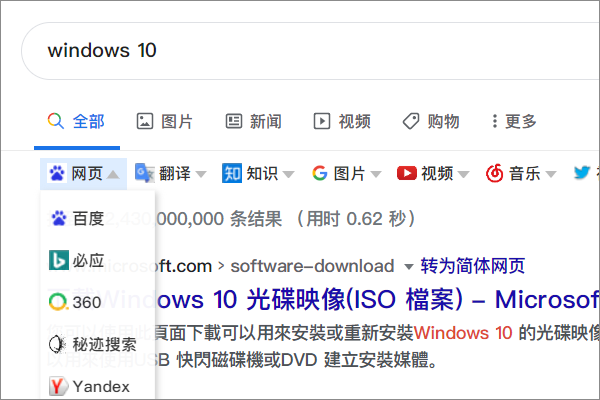The width and height of the screenshot is (600, 400).
Task: Open the 新闻 news tab
Action: pyautogui.click(x=253, y=122)
